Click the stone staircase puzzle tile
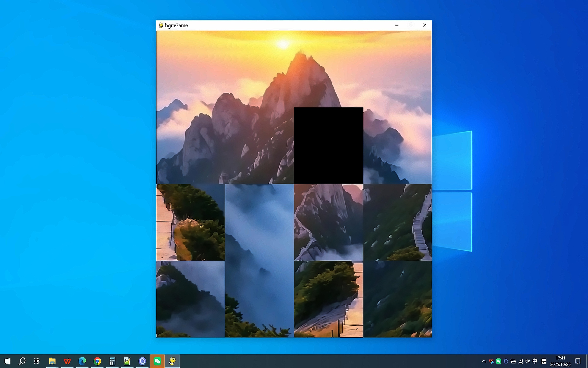The image size is (588, 368). (397, 222)
